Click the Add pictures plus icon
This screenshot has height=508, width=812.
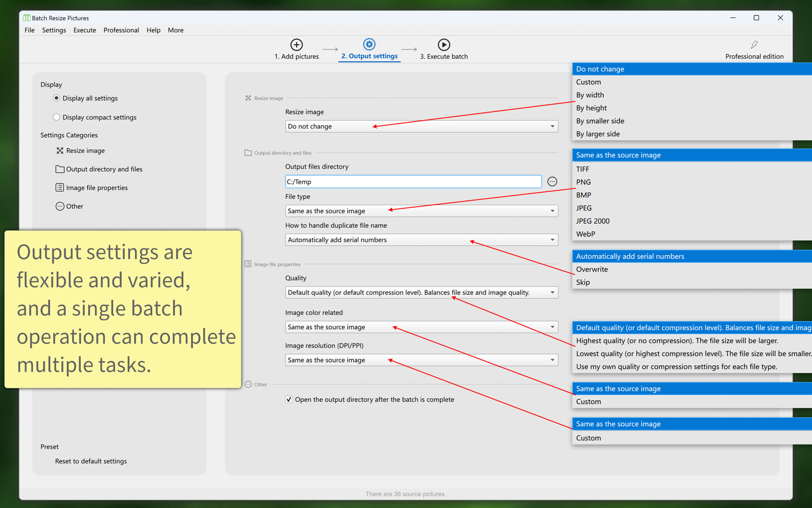(296, 45)
